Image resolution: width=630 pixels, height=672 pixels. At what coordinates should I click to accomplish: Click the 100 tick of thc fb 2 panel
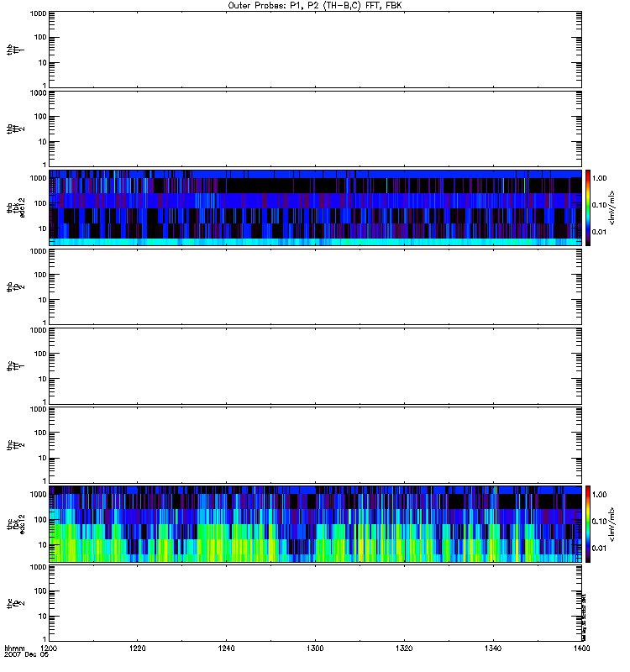pyautogui.click(x=40, y=591)
